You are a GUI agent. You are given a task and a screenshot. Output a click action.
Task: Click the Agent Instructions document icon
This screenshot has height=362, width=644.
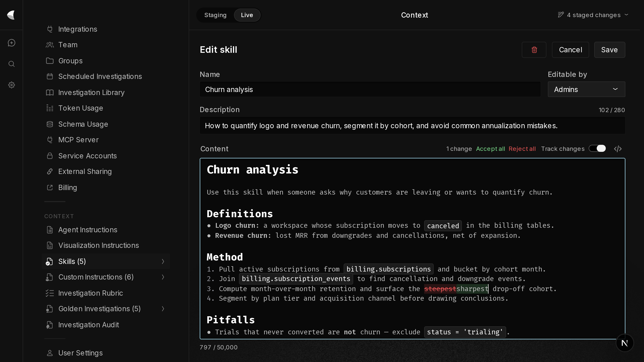(50, 230)
